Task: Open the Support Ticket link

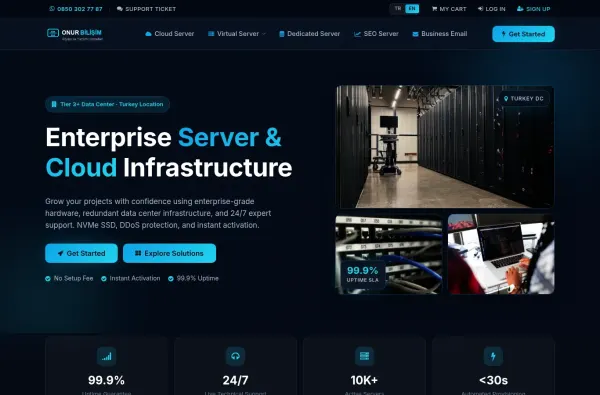Action: (x=150, y=9)
